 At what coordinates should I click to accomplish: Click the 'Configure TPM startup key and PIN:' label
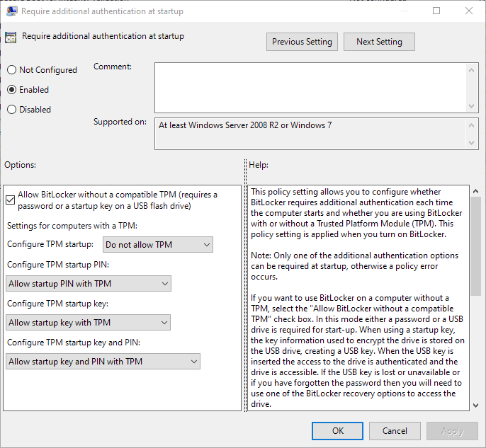74,343
